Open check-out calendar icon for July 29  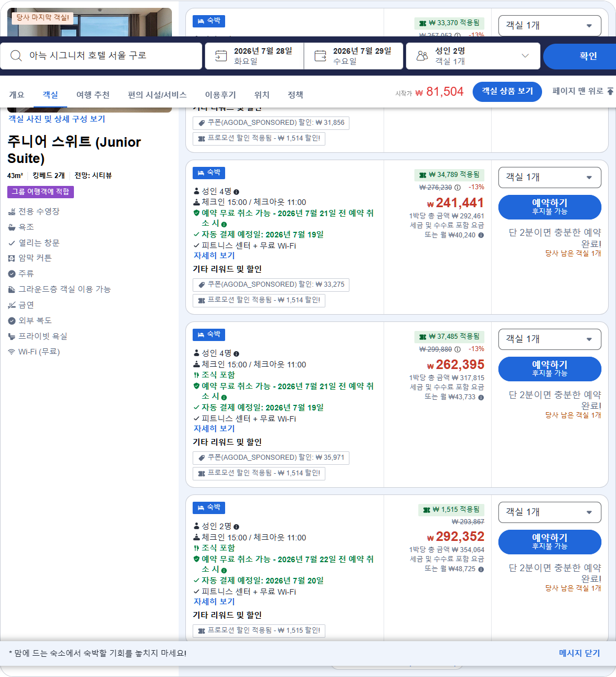(320, 55)
